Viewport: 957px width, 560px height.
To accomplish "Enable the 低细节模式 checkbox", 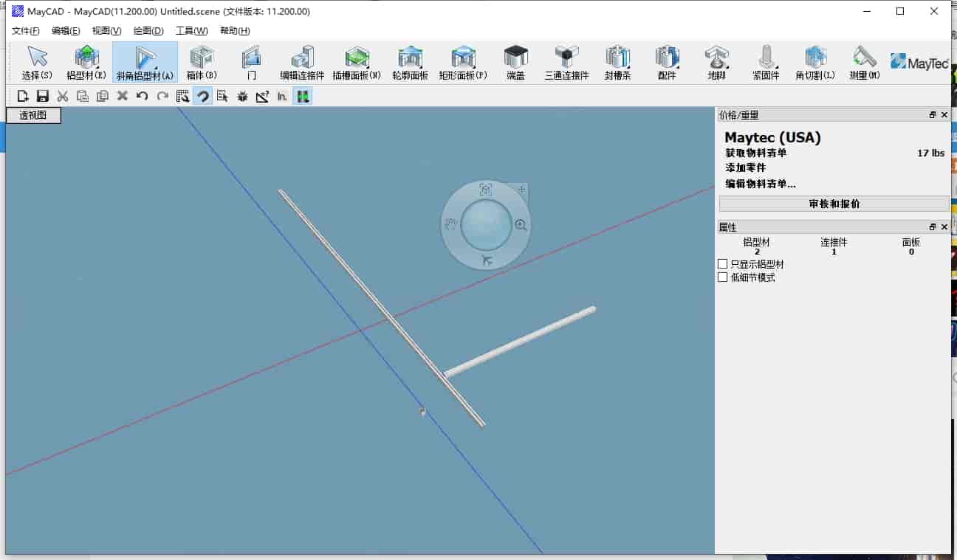I will point(723,277).
